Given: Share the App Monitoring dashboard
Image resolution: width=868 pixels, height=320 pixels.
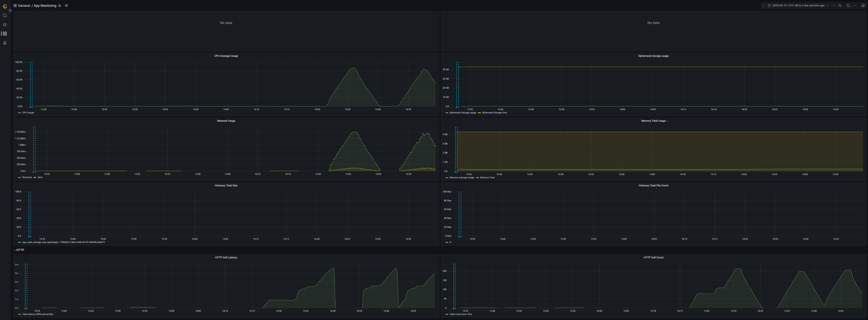Looking at the screenshot, I should coord(66,6).
